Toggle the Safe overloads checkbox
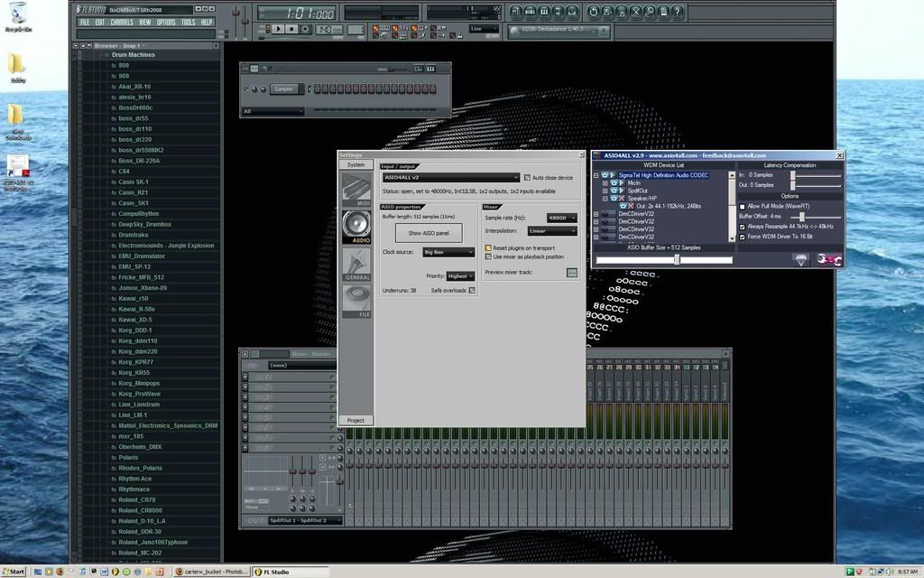Image resolution: width=924 pixels, height=578 pixels. (472, 290)
